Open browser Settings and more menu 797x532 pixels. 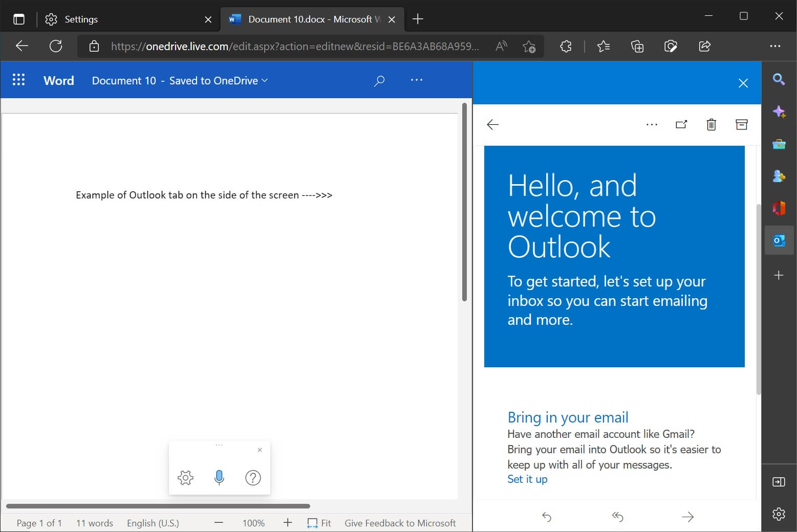coord(775,46)
